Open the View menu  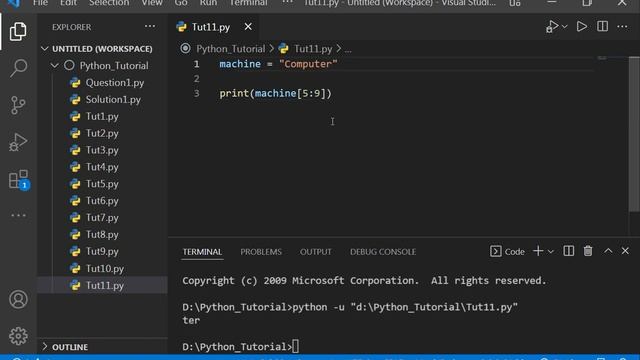(152, 3)
